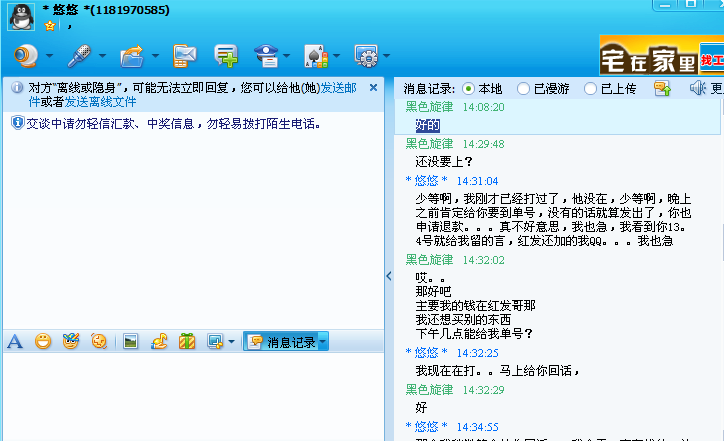Screen dimensions: 724x441
Task: Click sender 悠悠 at 14:34:55
Action: pyautogui.click(x=426, y=427)
